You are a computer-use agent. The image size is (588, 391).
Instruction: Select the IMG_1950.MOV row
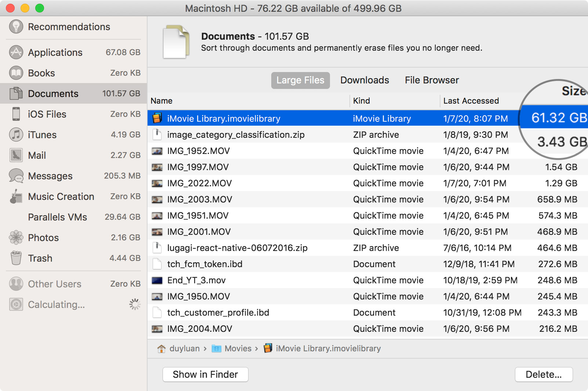pos(367,296)
